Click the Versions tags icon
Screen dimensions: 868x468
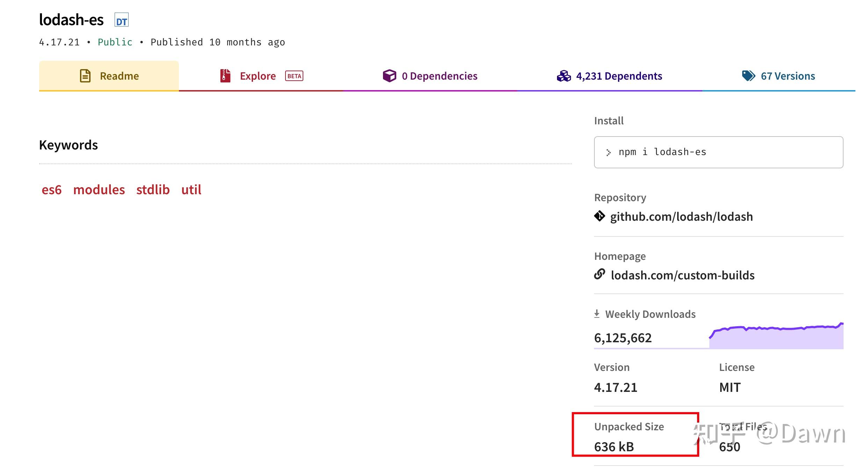click(x=748, y=76)
